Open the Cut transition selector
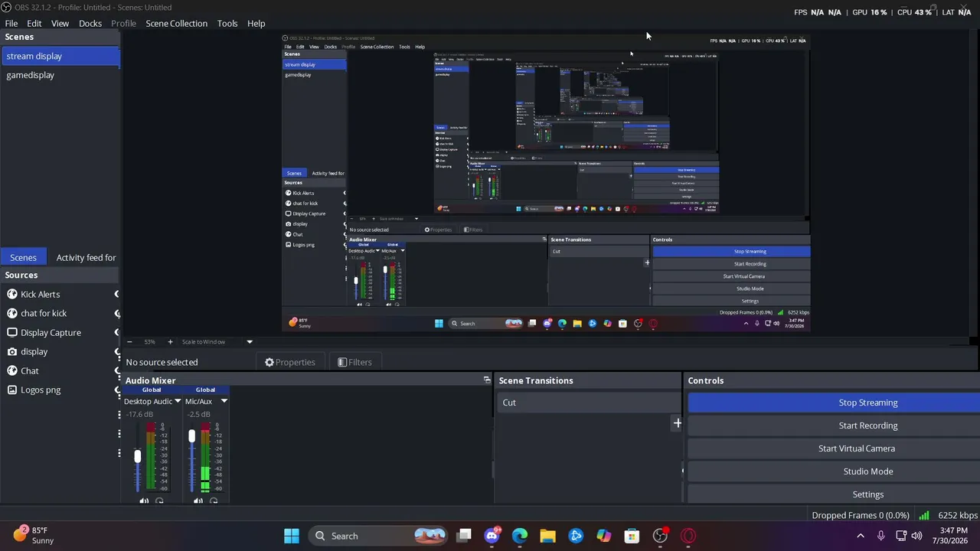This screenshot has width=980, height=551. [588, 403]
